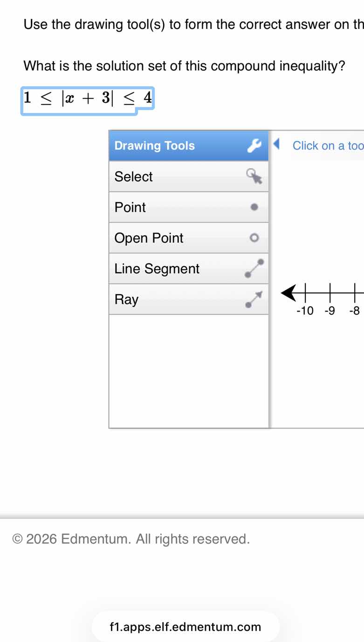Click the -8 tick on the number line
Image resolution: width=364 pixels, height=642 pixels.
[x=355, y=293]
